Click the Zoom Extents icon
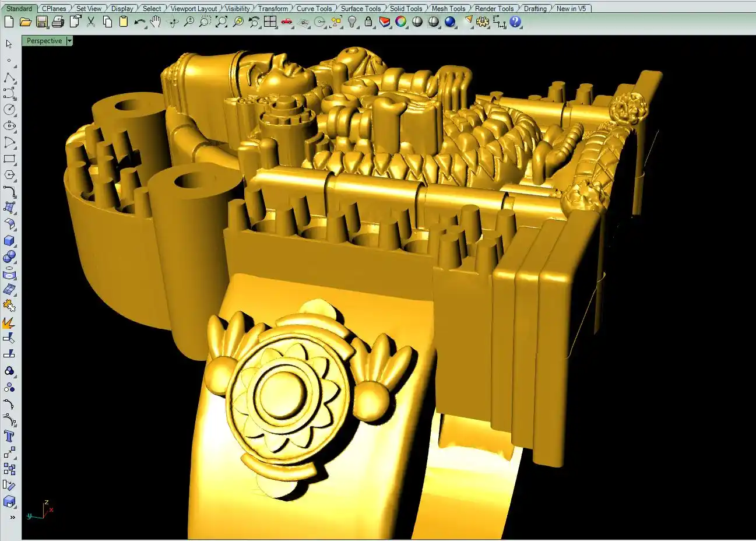This screenshot has height=541, width=756. coord(221,22)
